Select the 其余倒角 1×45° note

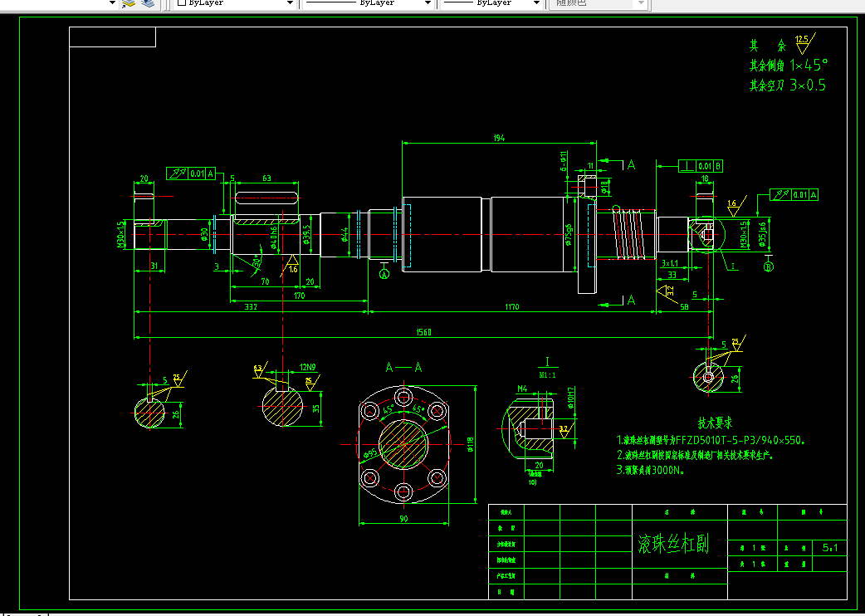coord(789,65)
